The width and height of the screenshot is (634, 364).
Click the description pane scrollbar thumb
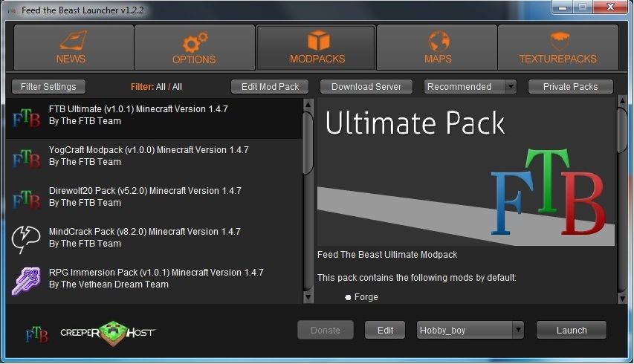[623, 129]
